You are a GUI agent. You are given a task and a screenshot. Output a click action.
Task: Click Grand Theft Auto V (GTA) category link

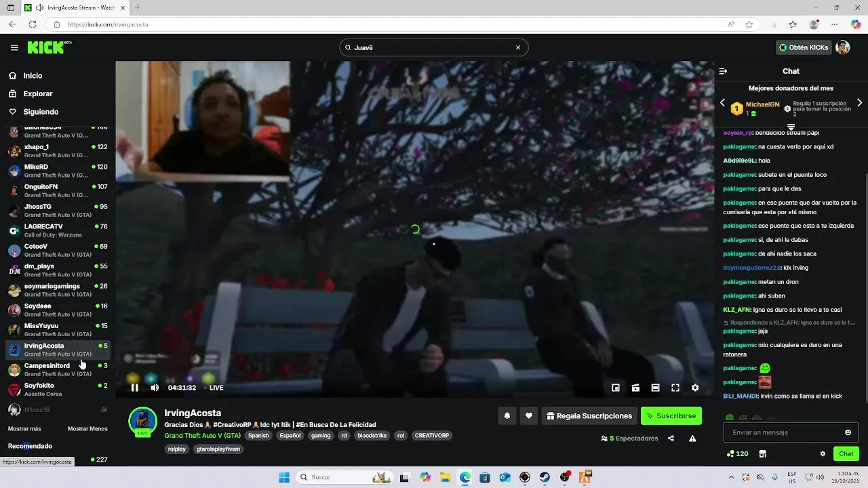[202, 436]
